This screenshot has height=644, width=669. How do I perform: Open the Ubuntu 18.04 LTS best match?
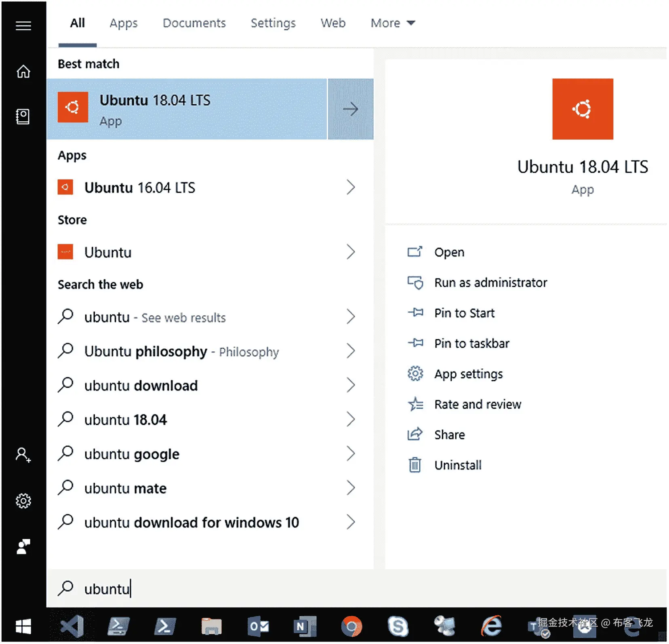tap(187, 109)
